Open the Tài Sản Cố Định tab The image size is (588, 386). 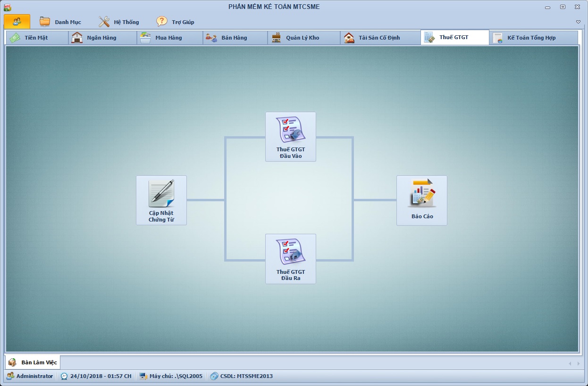click(379, 38)
